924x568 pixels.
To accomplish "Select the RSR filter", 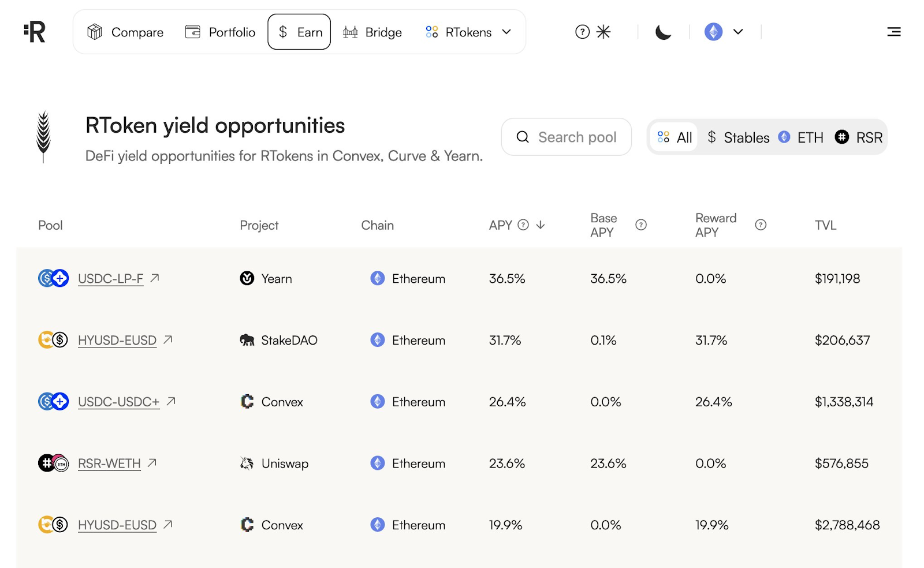I will tap(858, 137).
